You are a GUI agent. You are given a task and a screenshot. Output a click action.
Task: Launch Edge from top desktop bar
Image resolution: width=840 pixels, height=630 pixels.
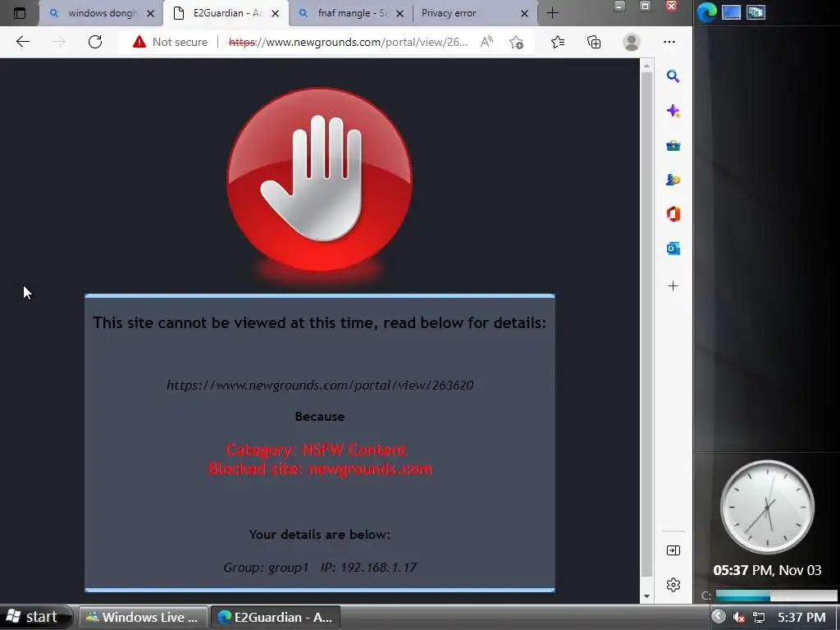click(x=706, y=11)
